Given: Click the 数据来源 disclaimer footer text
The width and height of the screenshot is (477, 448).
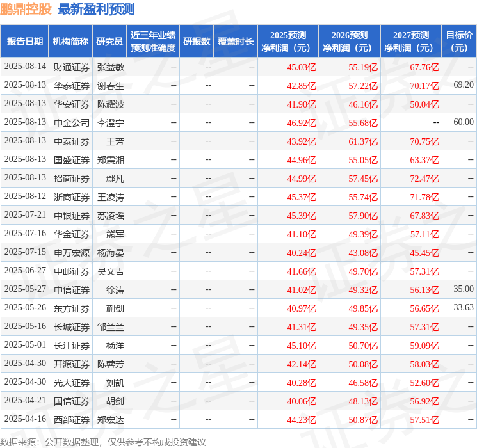Looking at the screenshot, I should (x=103, y=442).
